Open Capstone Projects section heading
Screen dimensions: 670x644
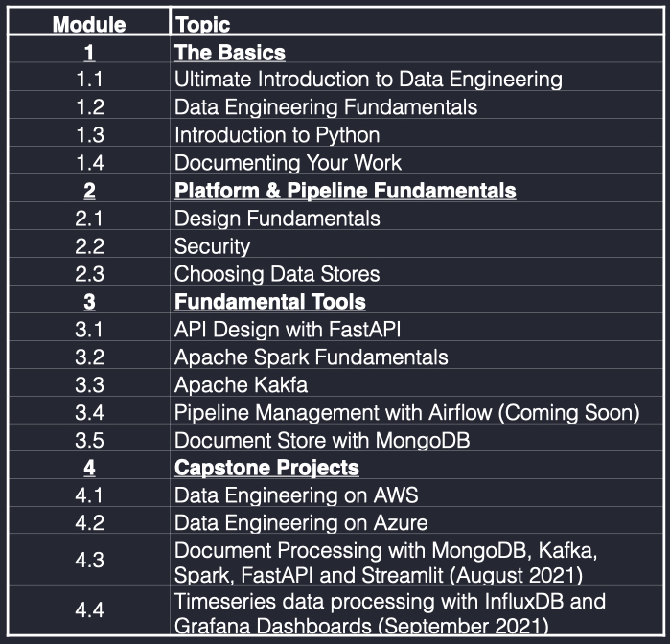coord(266,468)
